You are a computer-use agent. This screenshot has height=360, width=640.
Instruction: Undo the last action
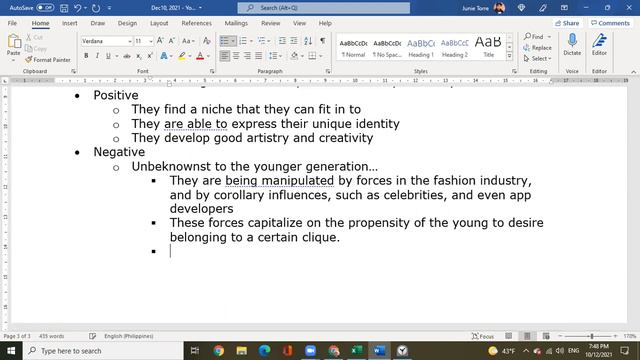coord(78,8)
